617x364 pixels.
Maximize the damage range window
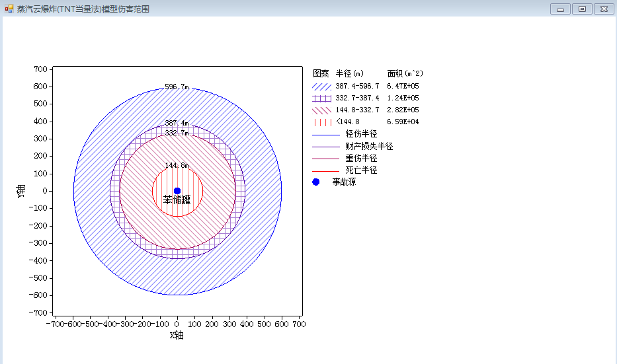[x=582, y=9]
